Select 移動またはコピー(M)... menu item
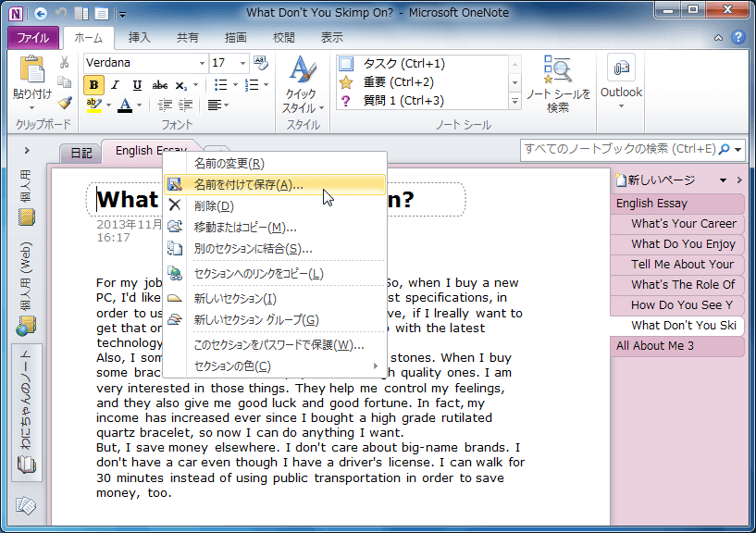 tap(275, 228)
